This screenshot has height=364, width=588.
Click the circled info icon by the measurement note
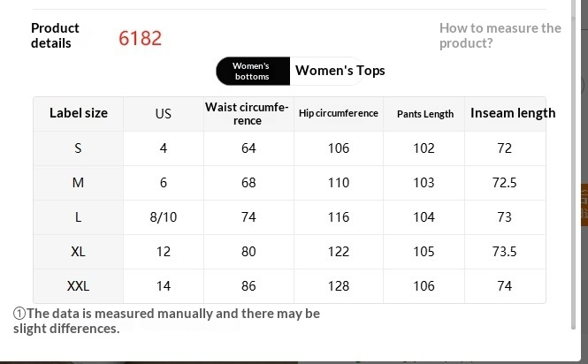point(19,314)
